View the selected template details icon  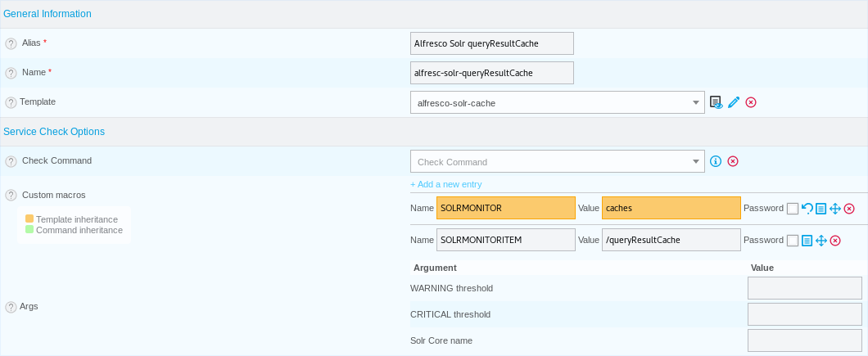717,102
